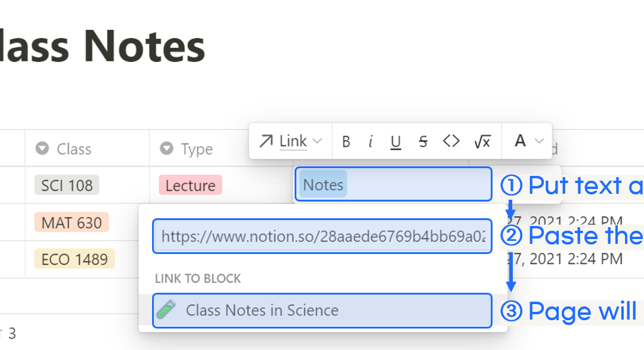
Task: Select Class Notes in Science link result
Action: click(x=323, y=310)
